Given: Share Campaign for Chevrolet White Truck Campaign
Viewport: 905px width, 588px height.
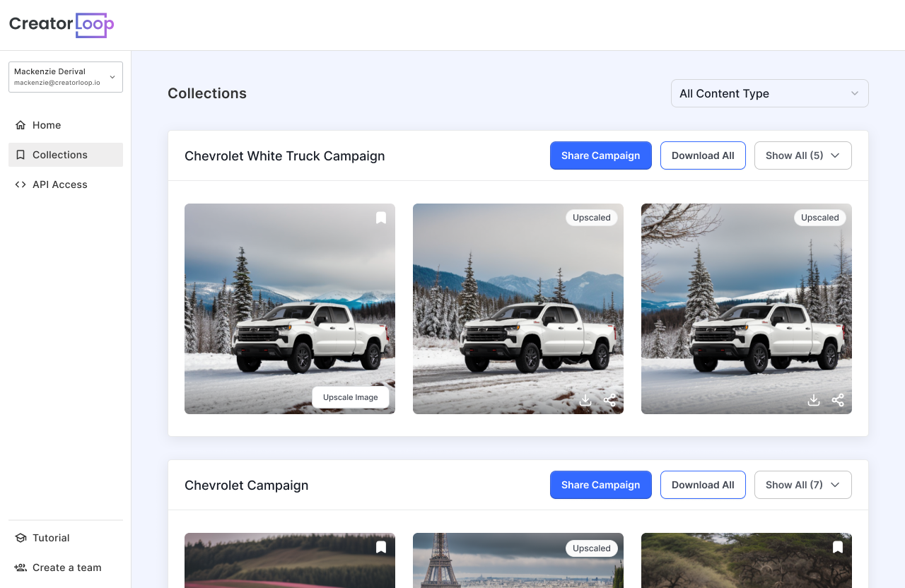Looking at the screenshot, I should click(601, 155).
